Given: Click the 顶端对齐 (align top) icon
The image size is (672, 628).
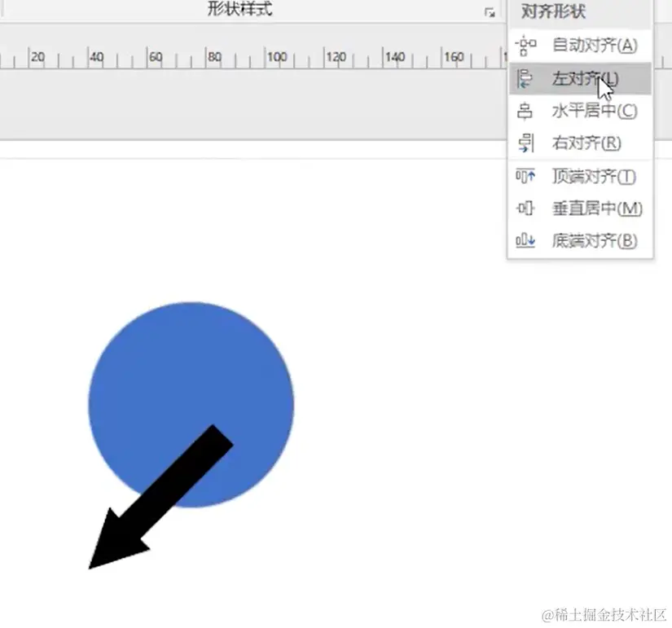Looking at the screenshot, I should coord(525,176).
